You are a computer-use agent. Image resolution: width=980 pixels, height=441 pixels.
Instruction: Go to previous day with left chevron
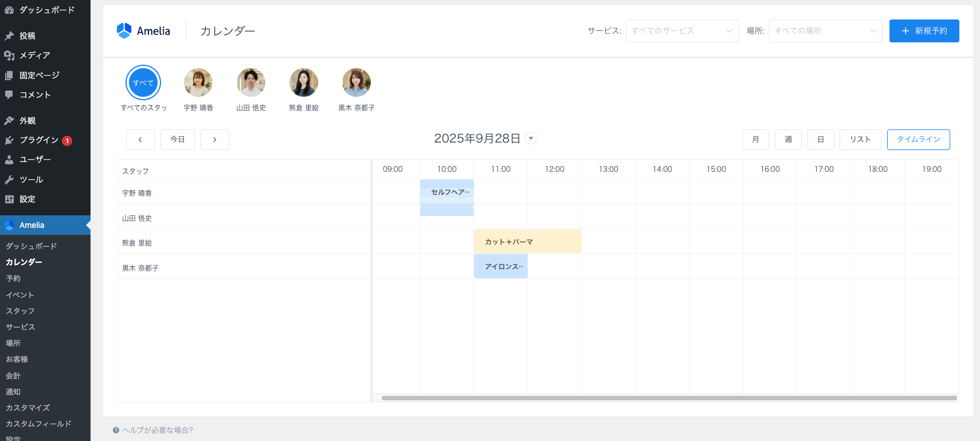coord(140,140)
